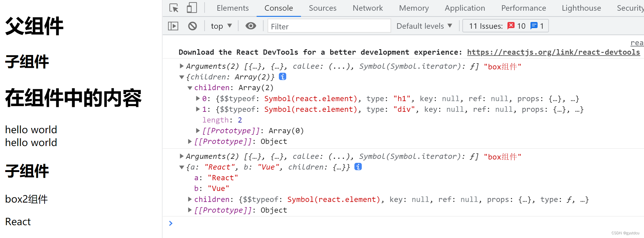Clear the console with the ban icon
644x238 pixels.
192,26
